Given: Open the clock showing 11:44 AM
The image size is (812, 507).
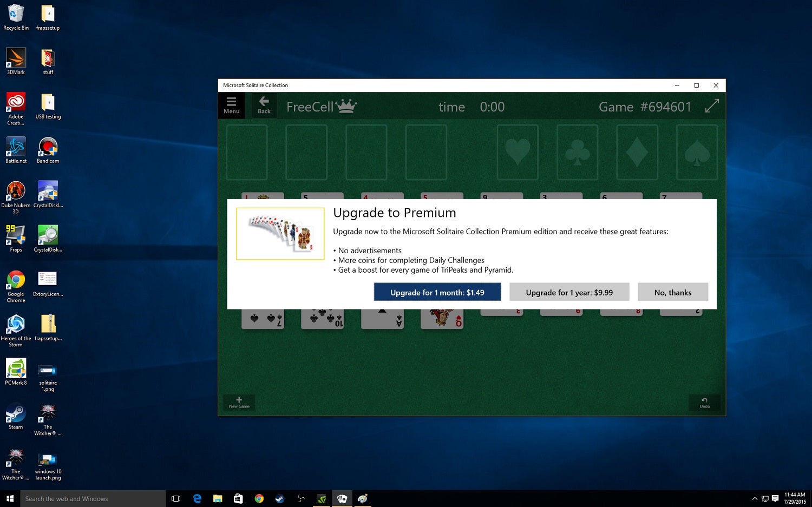Looking at the screenshot, I should click(795, 498).
